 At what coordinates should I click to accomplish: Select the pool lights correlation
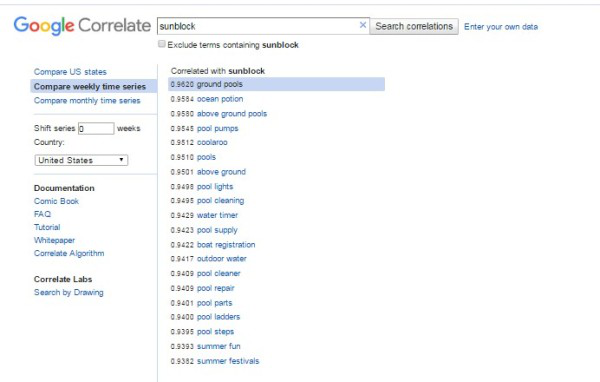pos(215,186)
